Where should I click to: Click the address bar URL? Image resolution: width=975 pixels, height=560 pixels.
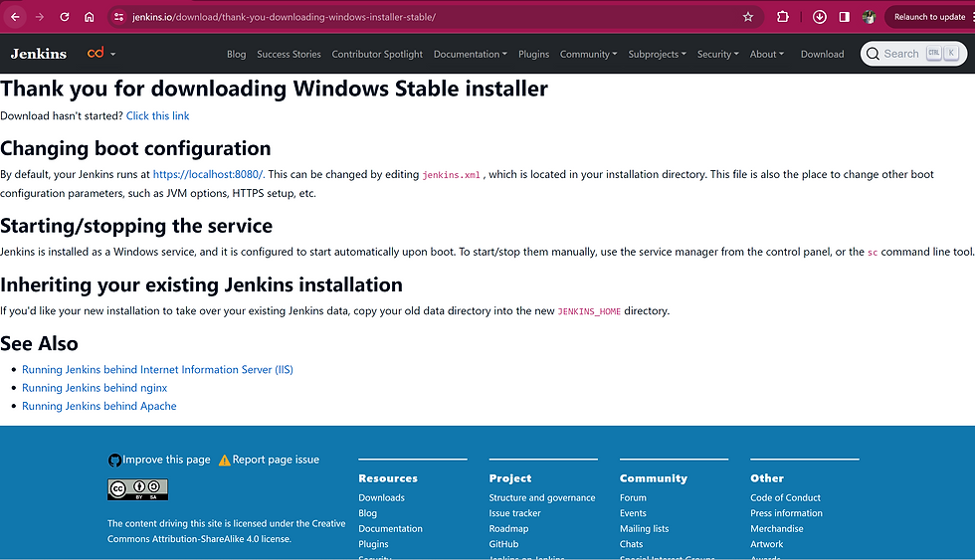pyautogui.click(x=284, y=17)
